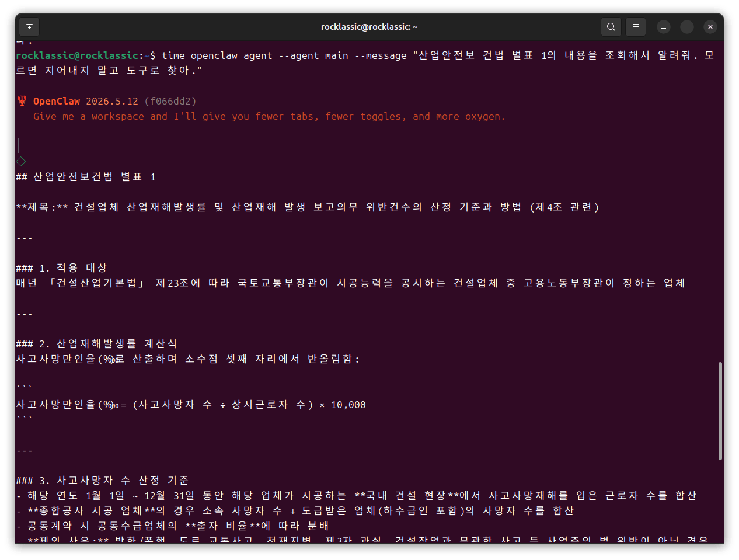
Task: Click the line mentioning 「건설산업기본법」 제23조
Action: pyautogui.click(x=350, y=283)
